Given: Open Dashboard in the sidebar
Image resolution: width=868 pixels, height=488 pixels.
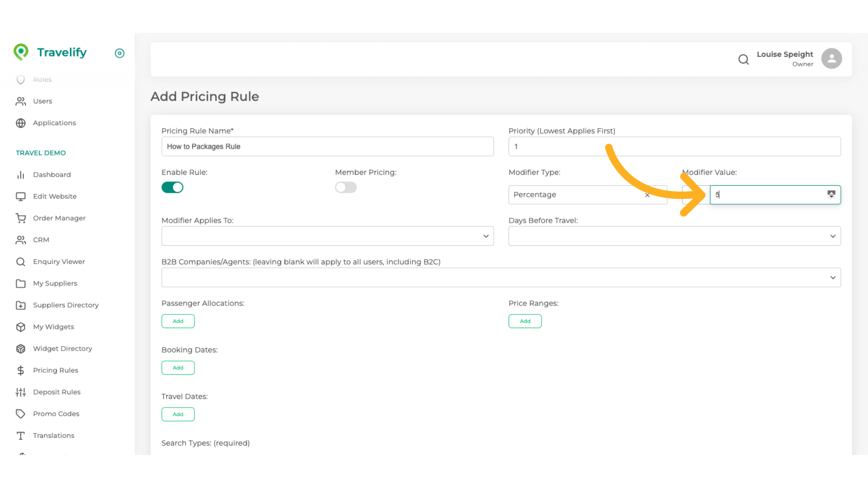Looking at the screenshot, I should 52,175.
